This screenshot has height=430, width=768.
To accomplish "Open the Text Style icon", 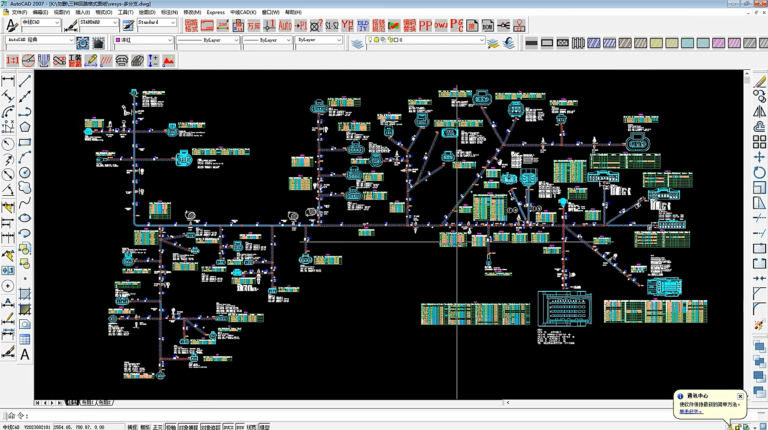I will point(12,25).
